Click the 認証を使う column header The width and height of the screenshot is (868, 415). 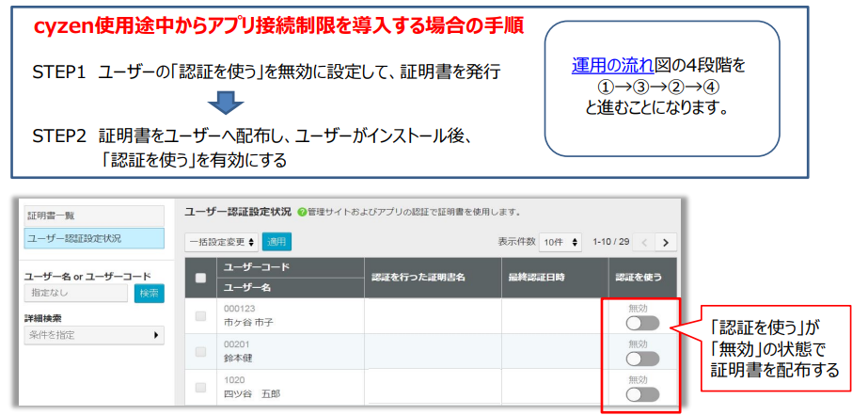(x=642, y=278)
